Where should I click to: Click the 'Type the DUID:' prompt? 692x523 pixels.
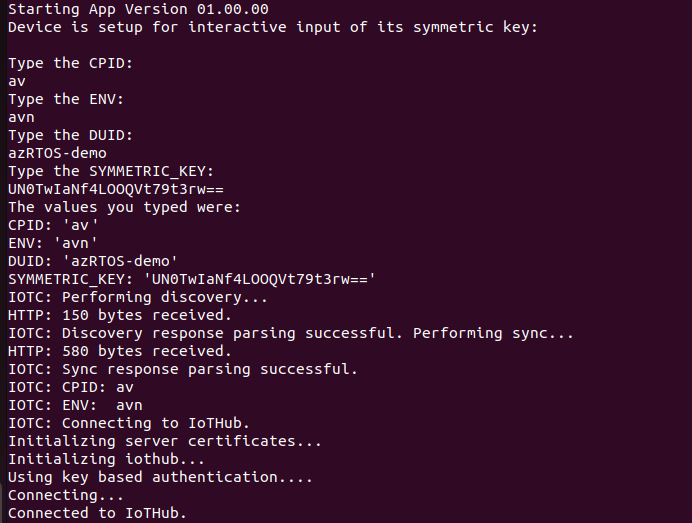[70, 135]
